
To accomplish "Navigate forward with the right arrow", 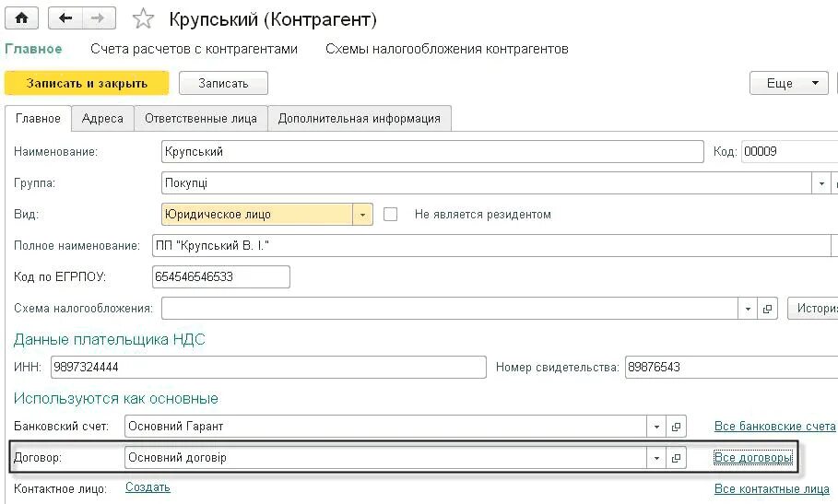I will point(99,18).
